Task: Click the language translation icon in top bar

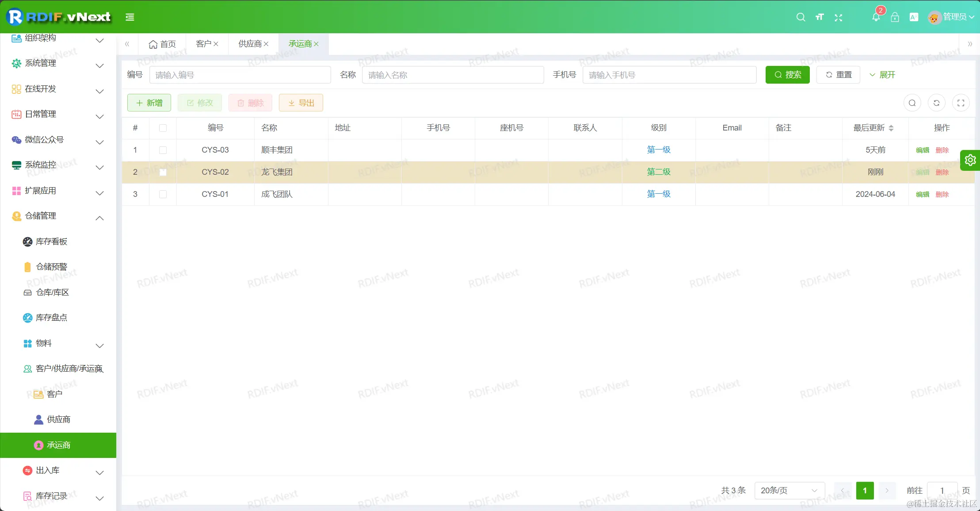Action: point(913,17)
